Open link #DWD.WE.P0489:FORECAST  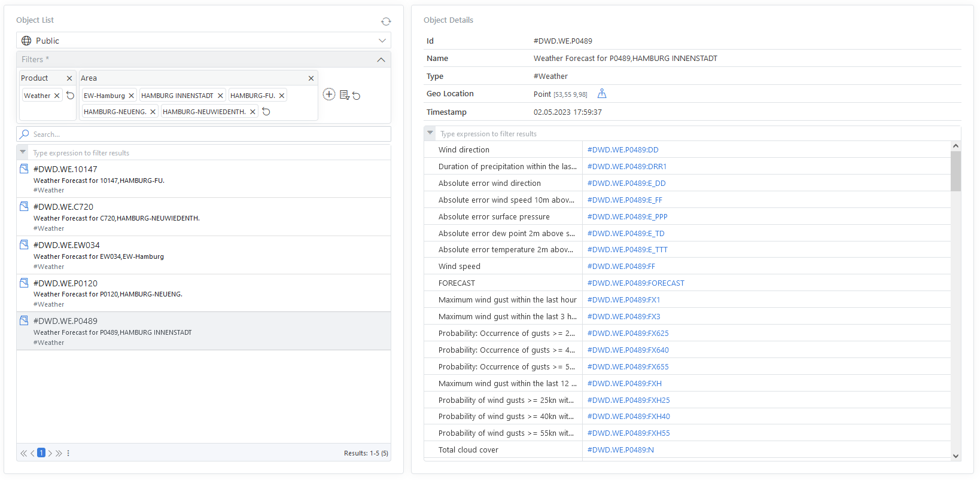(635, 283)
